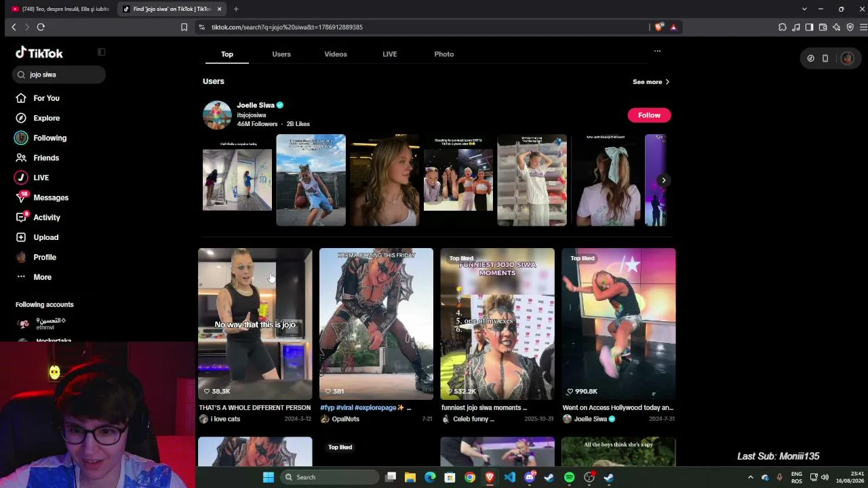Open the 'No way that this is jojo' video
The width and height of the screenshot is (868, 488).
(x=255, y=324)
